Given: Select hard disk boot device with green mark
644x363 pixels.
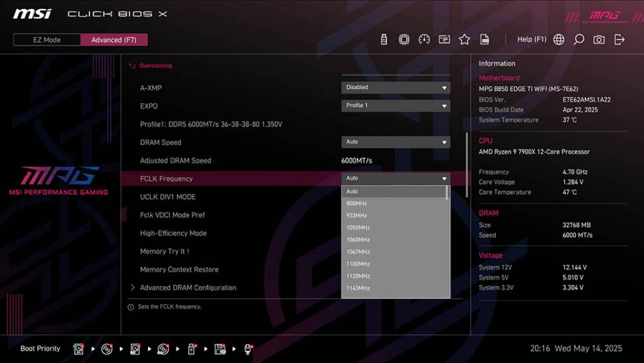Looking at the screenshot, I should coord(78,349).
